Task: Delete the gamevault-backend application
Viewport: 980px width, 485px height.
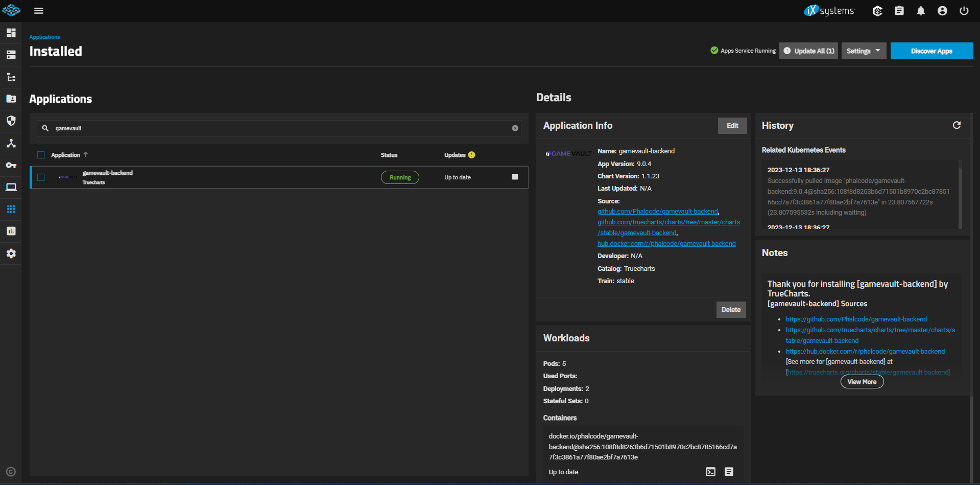Action: [x=731, y=310]
